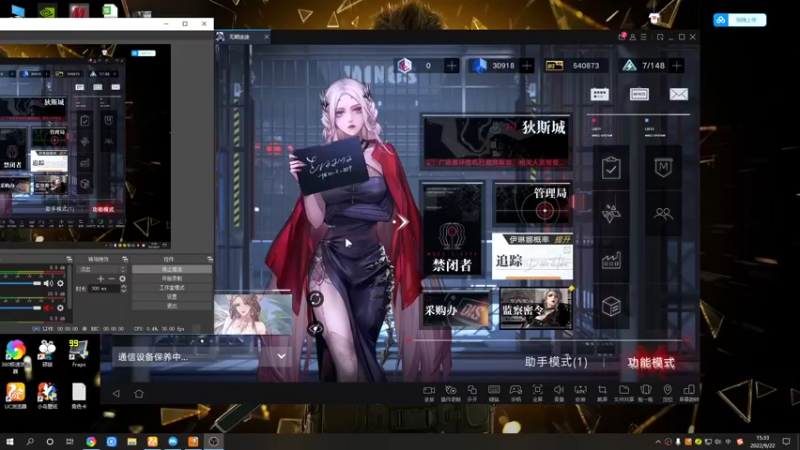Viewport: 800px width, 450px height.
Task: Click the emulator screen rotation icon
Action: coord(689,393)
